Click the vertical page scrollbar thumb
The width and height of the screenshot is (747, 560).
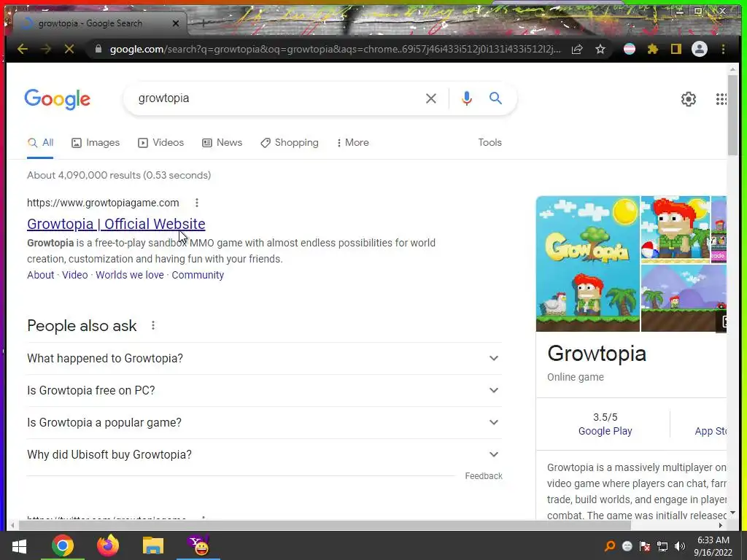pos(732,114)
